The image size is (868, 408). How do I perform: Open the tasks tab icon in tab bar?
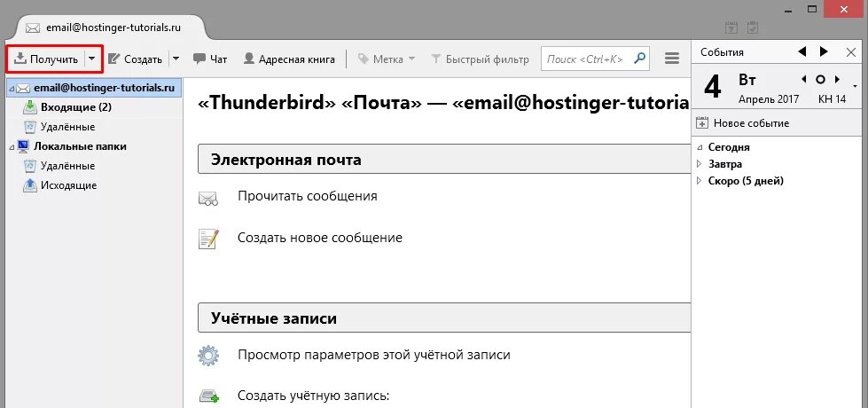[752, 27]
